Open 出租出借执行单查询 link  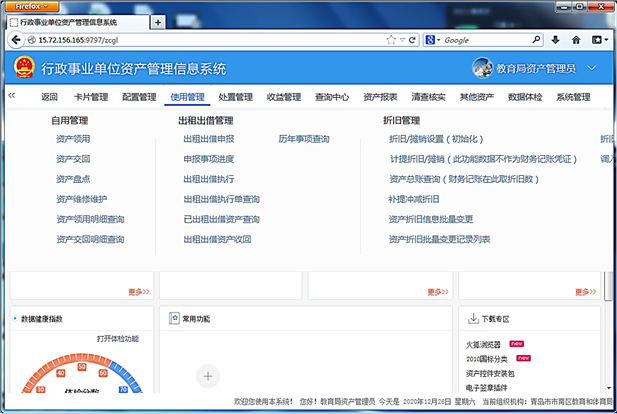(222, 199)
